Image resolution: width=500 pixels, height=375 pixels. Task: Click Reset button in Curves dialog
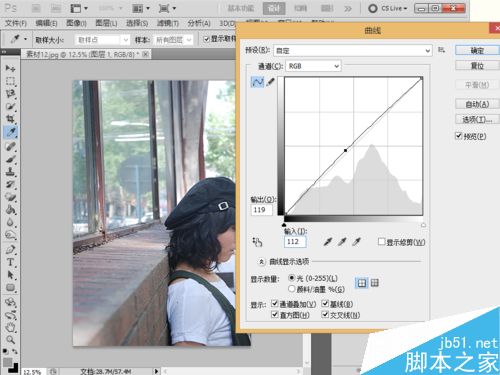click(477, 66)
